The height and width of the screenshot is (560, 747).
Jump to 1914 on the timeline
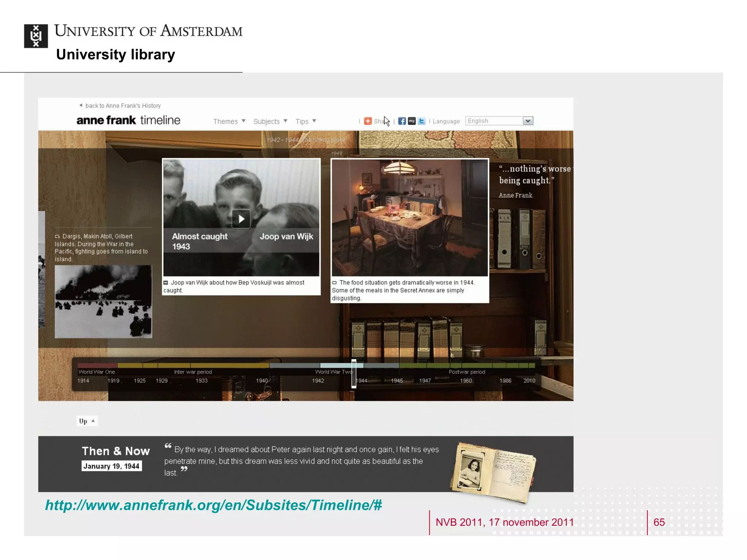tap(83, 381)
